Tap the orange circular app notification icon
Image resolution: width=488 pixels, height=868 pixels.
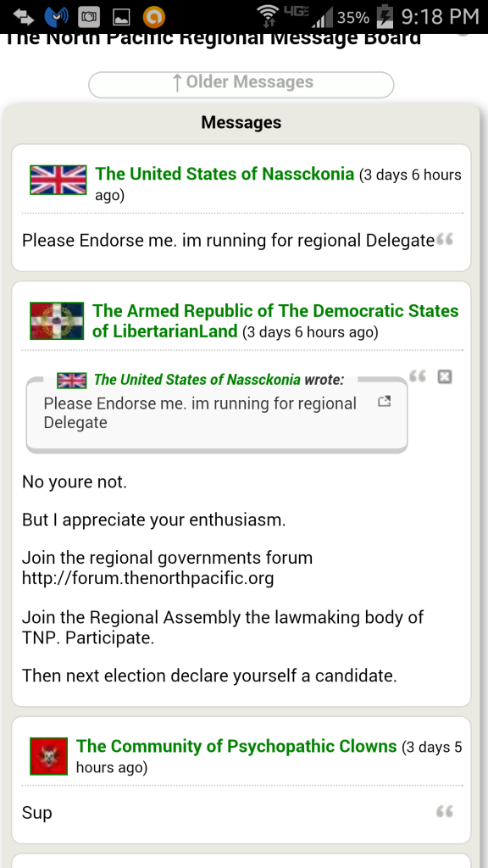coord(154,17)
